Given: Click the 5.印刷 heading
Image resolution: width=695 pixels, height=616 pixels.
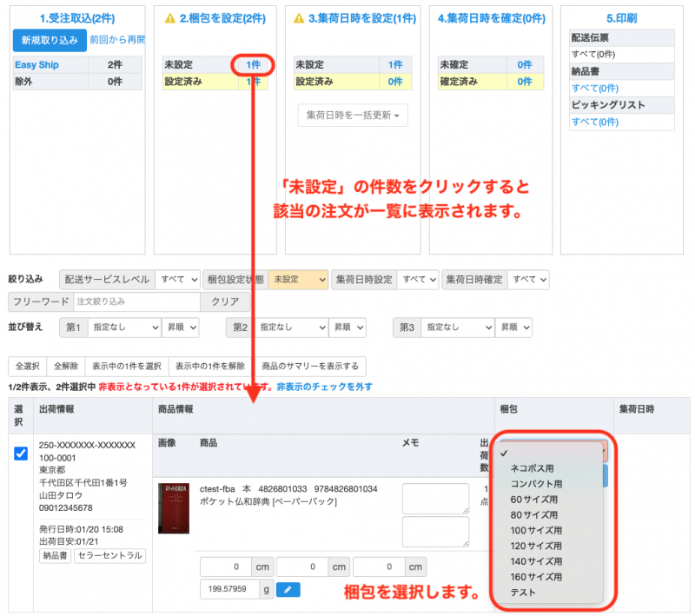Looking at the screenshot, I should 622,18.
